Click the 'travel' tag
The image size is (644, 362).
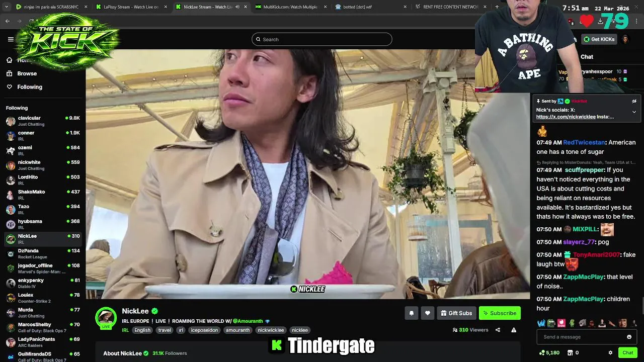point(165,330)
